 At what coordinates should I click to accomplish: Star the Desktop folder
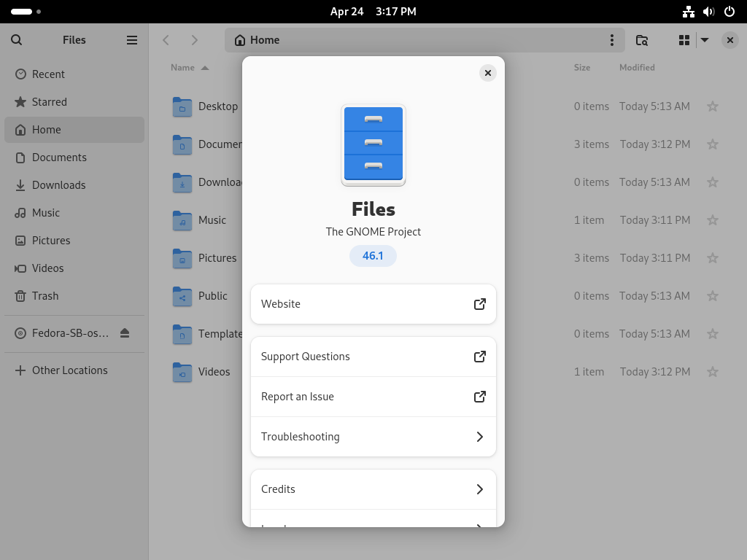[713, 106]
